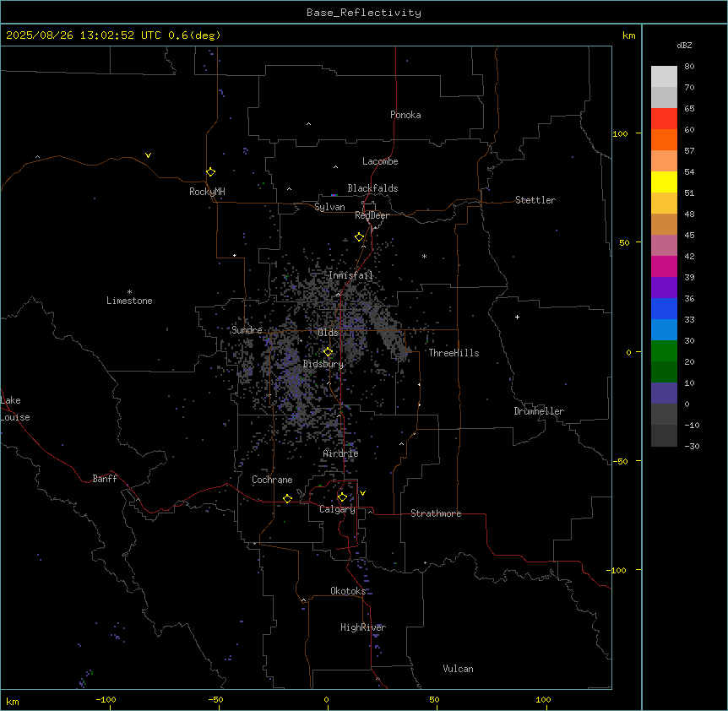Click the Sundre label
The image size is (728, 711).
(247, 330)
